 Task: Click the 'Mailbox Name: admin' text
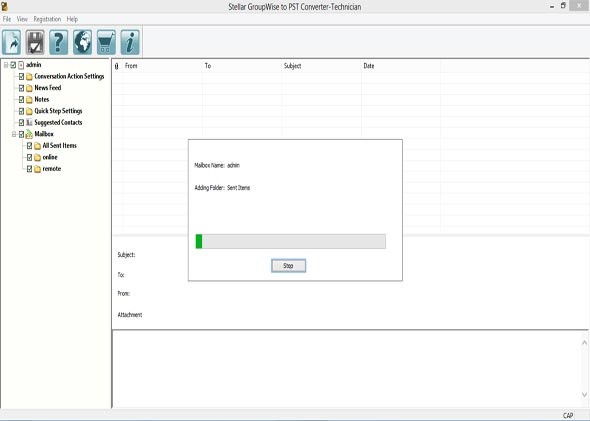(x=217, y=165)
